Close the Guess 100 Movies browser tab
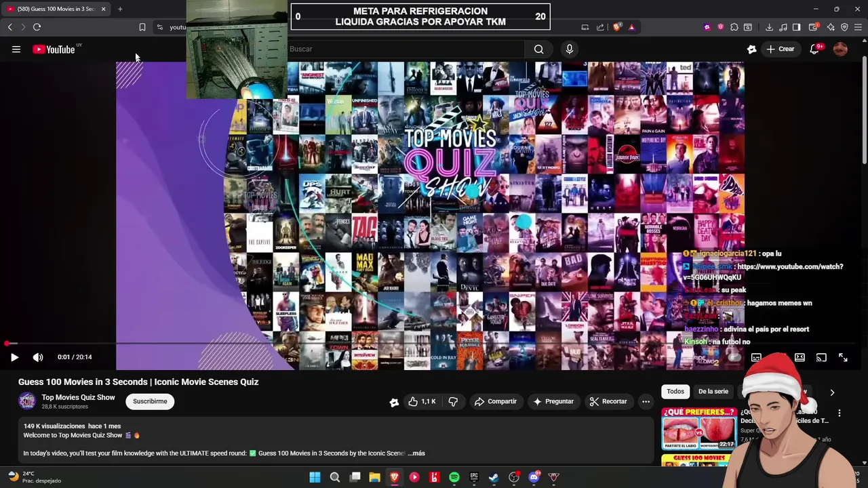The image size is (868, 488). tap(103, 9)
